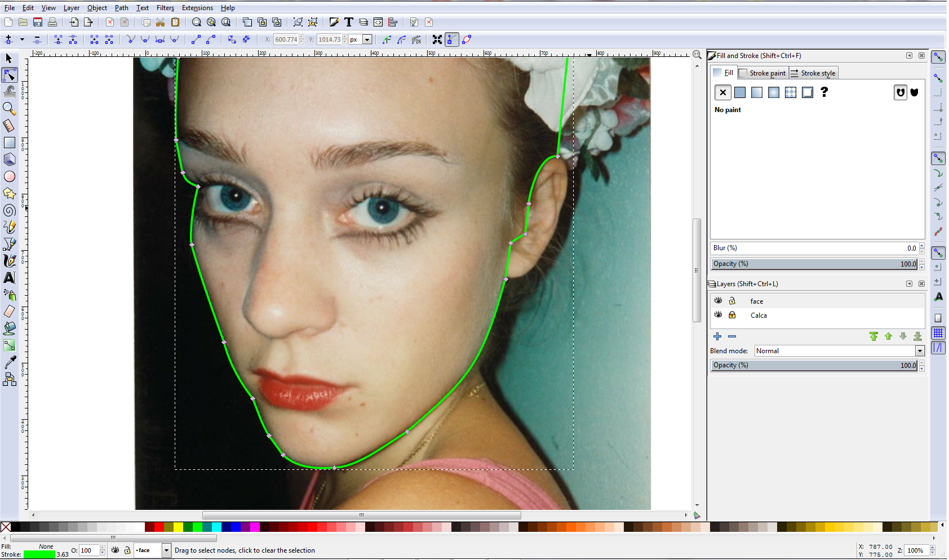Convert object to path icon
The width and height of the screenshot is (949, 560).
232,39
